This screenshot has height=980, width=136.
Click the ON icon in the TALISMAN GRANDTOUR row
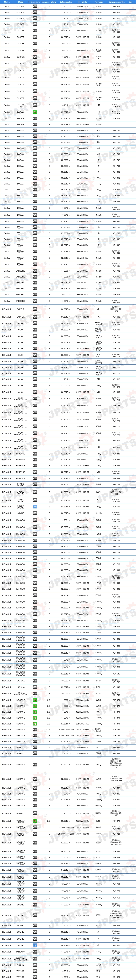[x=35, y=959]
